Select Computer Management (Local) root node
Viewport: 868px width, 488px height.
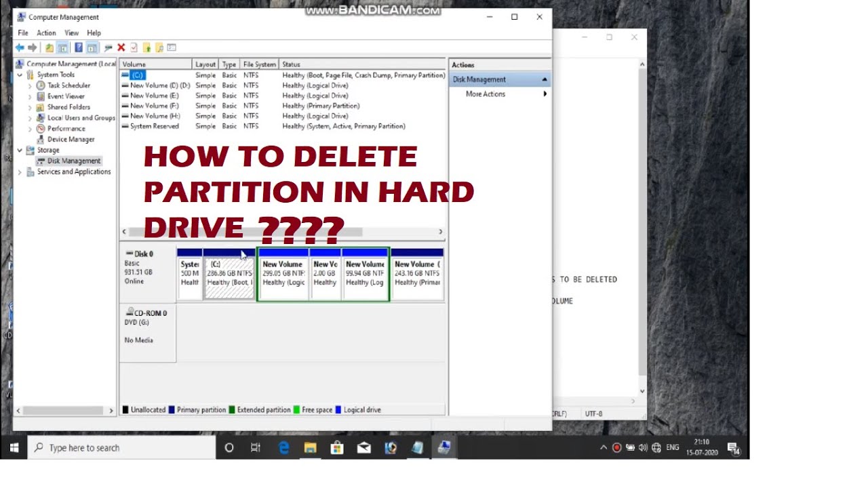[71, 64]
